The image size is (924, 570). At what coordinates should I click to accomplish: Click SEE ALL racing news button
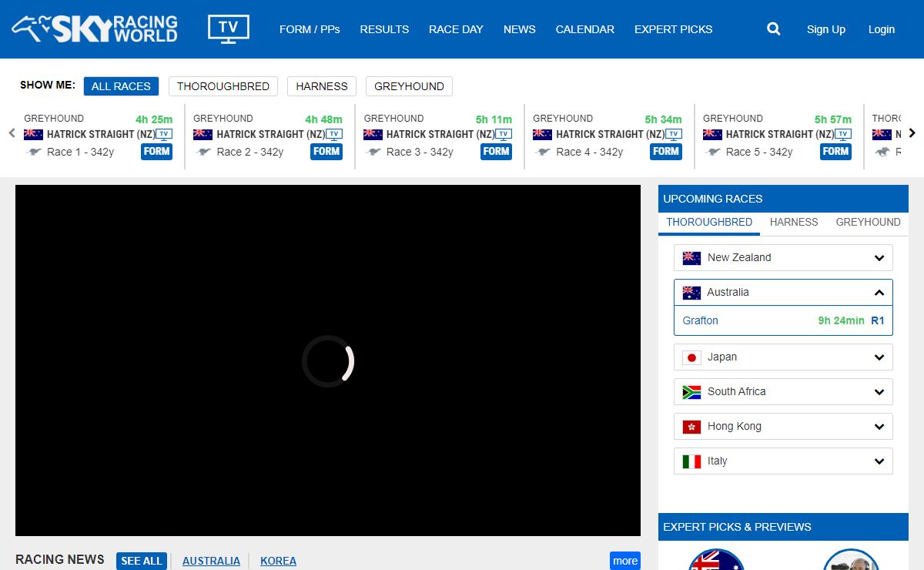[142, 561]
